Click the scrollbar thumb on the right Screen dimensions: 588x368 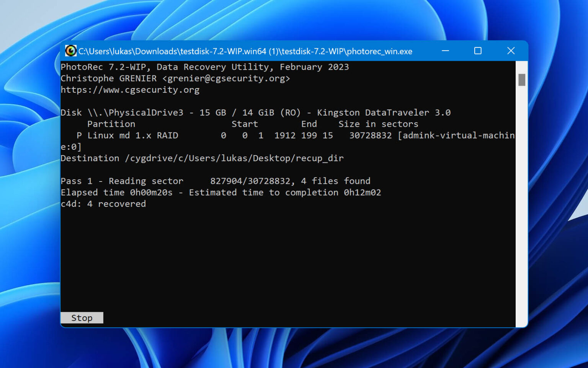tap(521, 80)
